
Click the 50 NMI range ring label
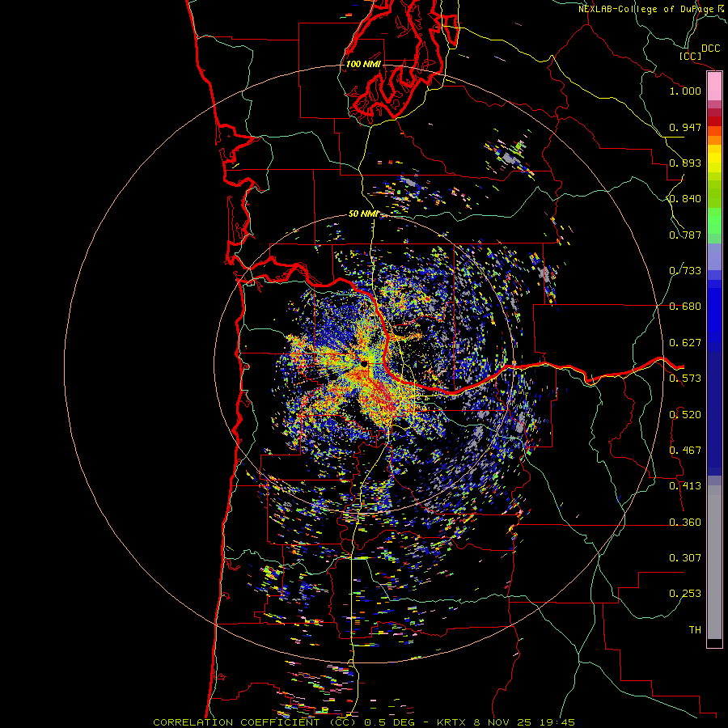tap(363, 214)
